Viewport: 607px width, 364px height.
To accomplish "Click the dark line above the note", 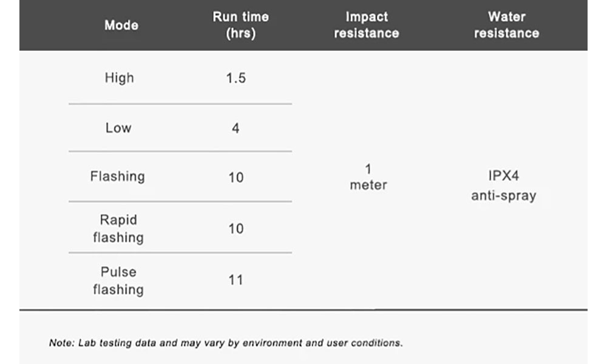I will [x=303, y=310].
